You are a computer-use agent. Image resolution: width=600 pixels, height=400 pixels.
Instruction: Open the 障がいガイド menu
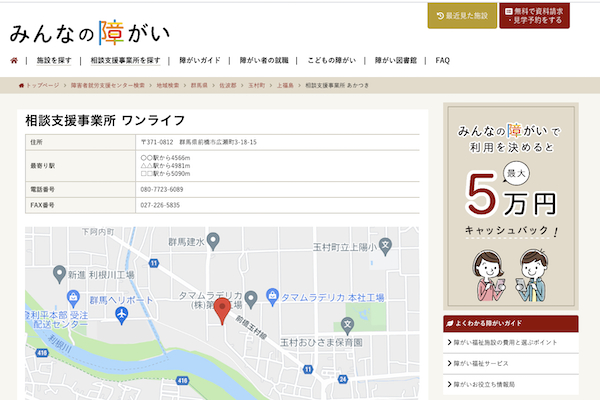click(199, 61)
